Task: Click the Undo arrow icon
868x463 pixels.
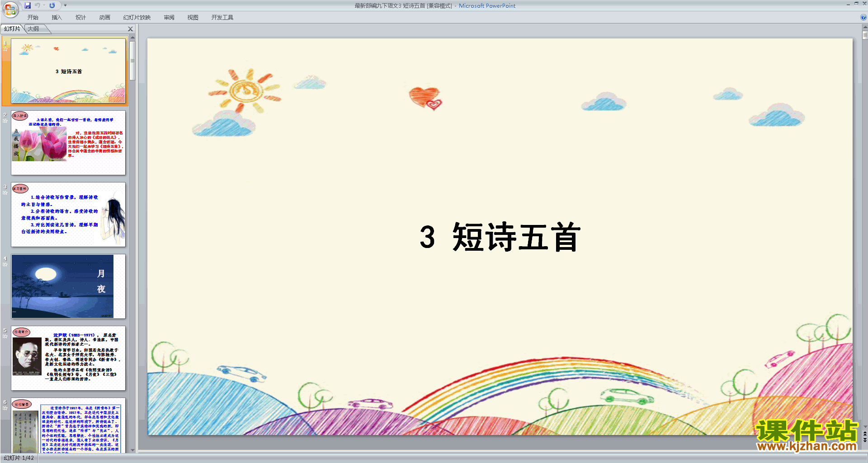Action: tap(38, 5)
